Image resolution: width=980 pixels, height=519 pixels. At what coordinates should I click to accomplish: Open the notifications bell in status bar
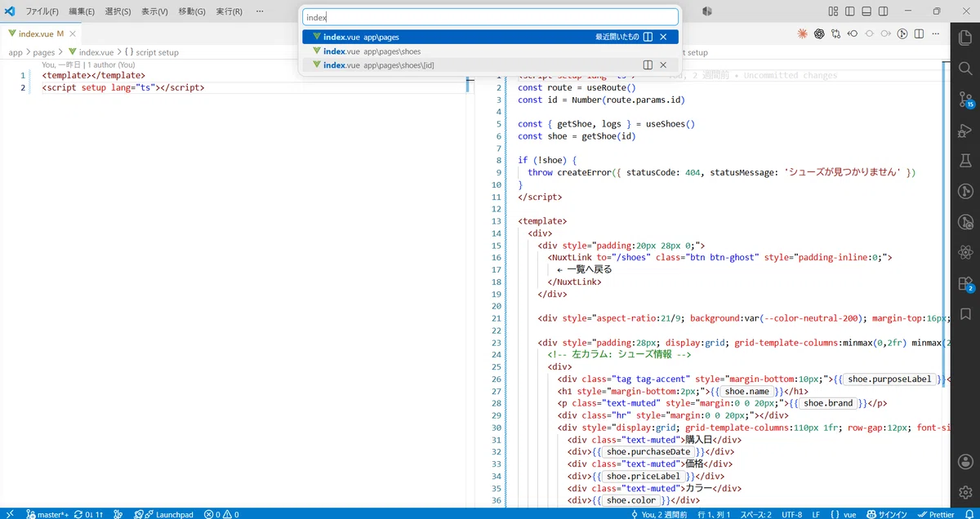(x=969, y=514)
